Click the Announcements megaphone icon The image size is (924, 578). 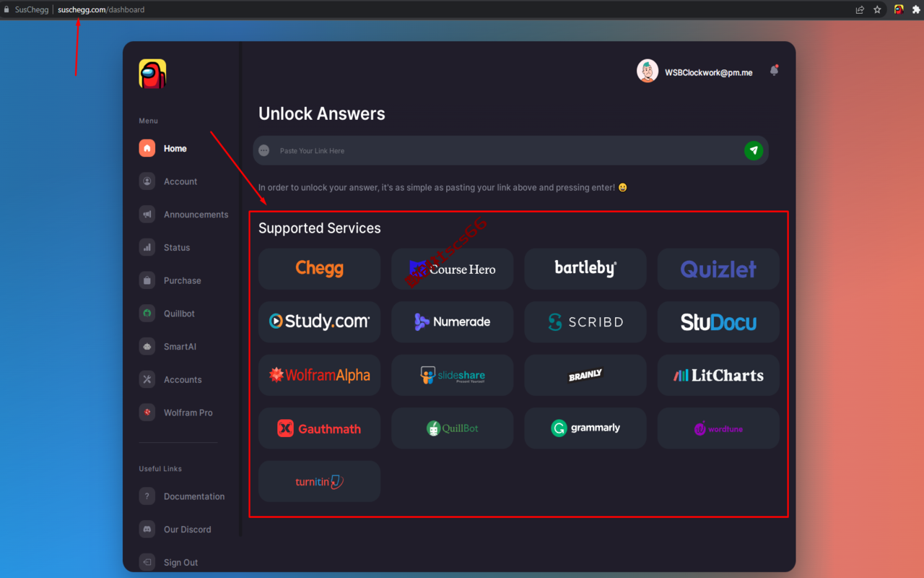click(147, 215)
